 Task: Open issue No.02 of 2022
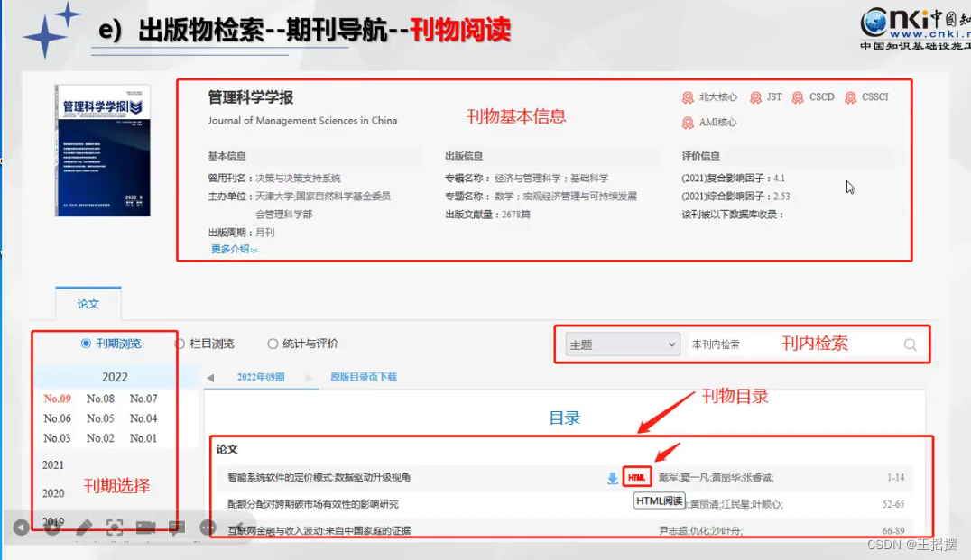tap(100, 438)
